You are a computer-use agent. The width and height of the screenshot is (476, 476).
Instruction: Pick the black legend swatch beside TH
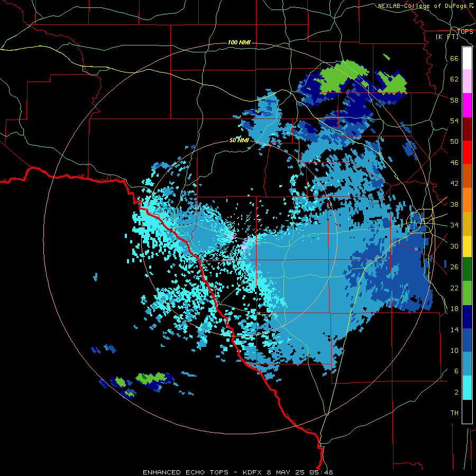[467, 411]
